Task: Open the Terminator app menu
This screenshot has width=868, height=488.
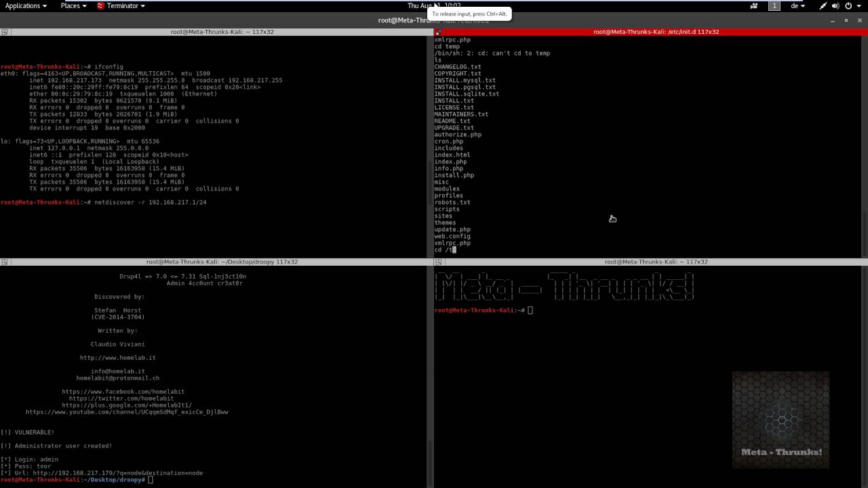Action: [121, 5]
